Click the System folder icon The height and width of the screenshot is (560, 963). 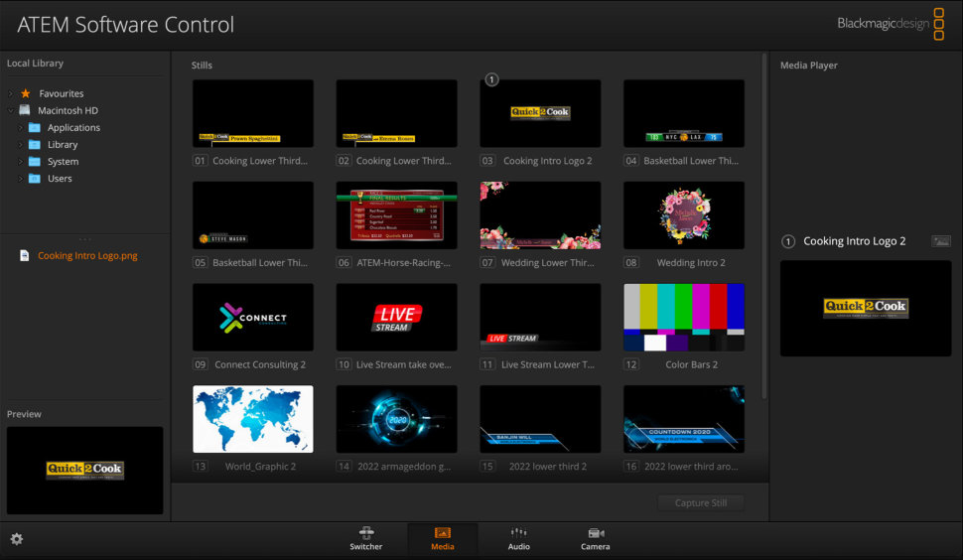(x=35, y=162)
